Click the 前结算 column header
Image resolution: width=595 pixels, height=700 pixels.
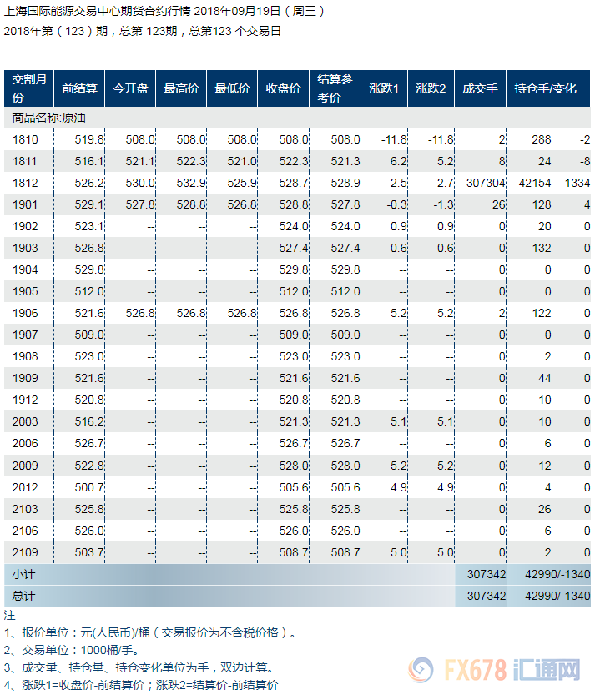[x=79, y=88]
